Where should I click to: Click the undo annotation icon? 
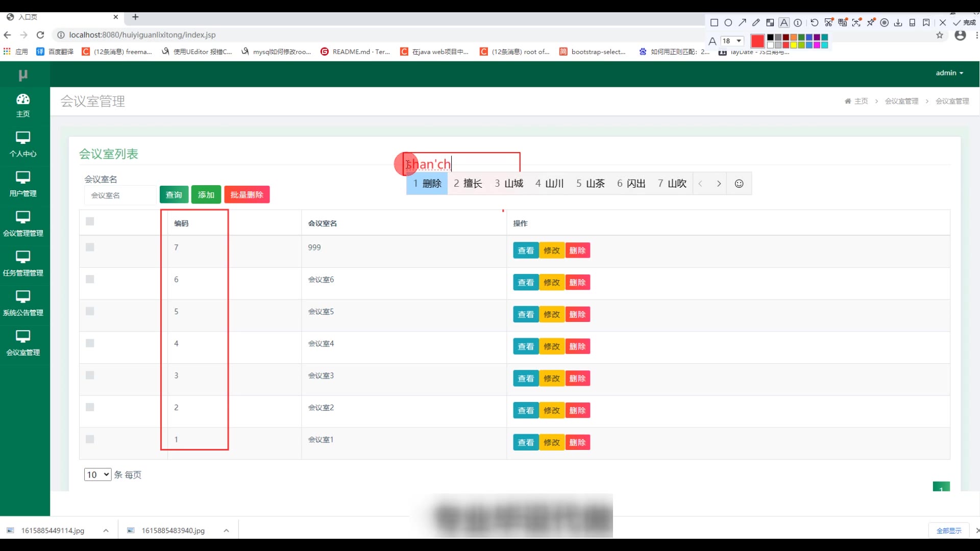tap(814, 22)
